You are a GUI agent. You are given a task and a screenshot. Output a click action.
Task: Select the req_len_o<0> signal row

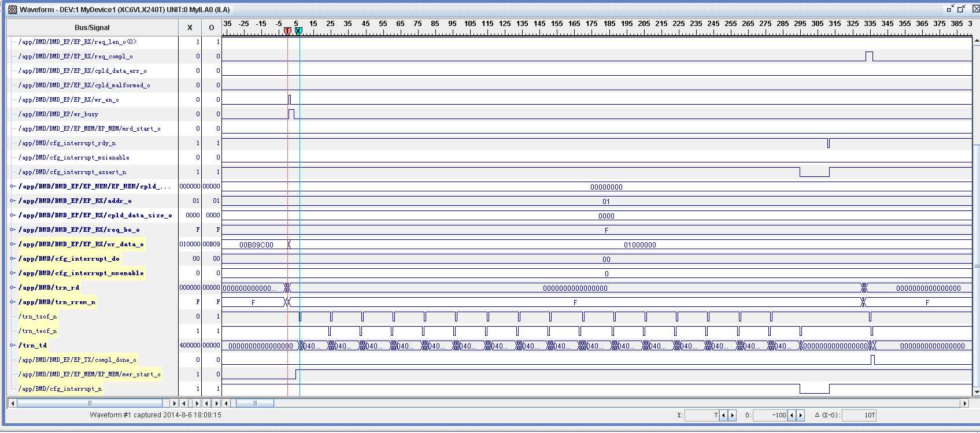pos(77,42)
